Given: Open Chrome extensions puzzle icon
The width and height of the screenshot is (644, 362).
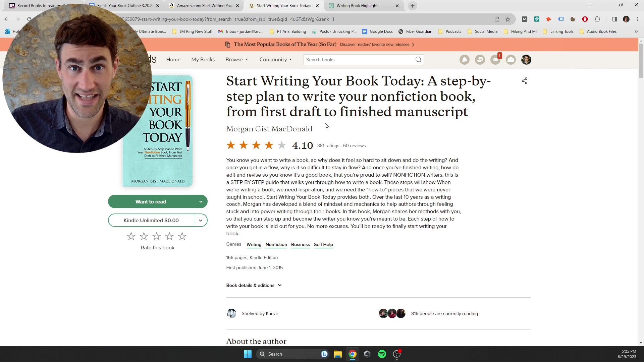Looking at the screenshot, I should [x=597, y=19].
